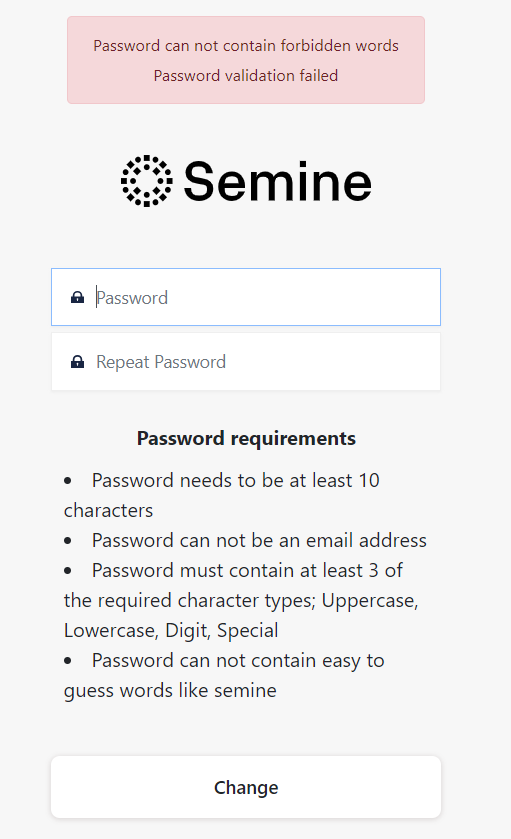Click the 'Password requirements' heading

tap(246, 438)
